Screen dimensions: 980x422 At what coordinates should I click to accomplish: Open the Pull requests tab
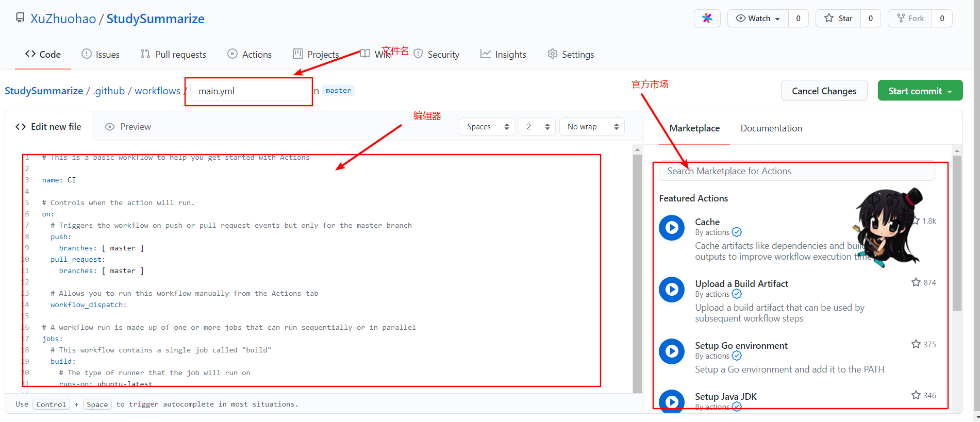[173, 54]
